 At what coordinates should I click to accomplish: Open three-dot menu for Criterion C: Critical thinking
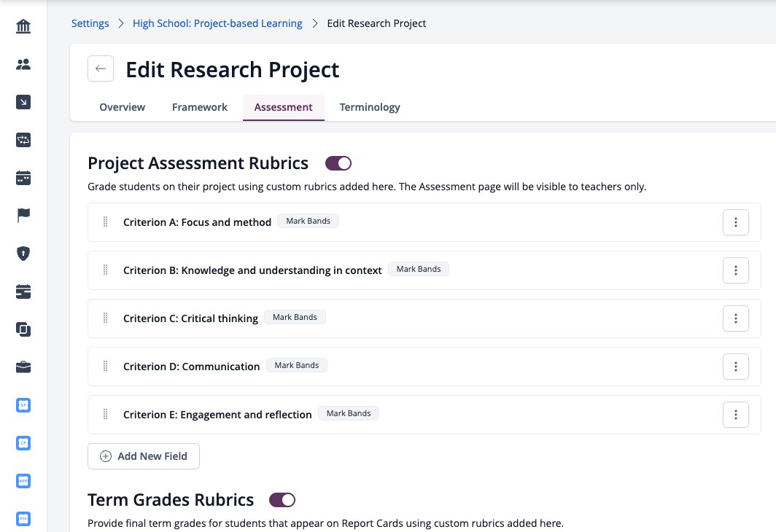click(x=735, y=318)
